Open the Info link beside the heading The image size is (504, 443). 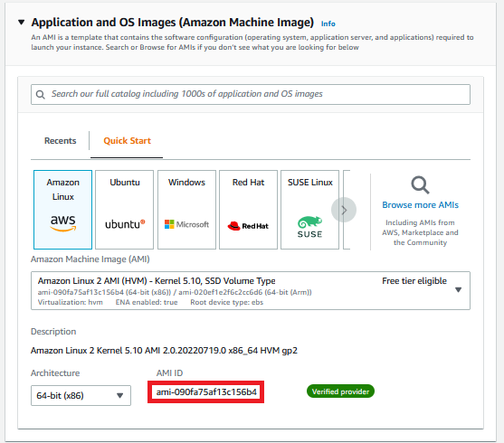(328, 24)
